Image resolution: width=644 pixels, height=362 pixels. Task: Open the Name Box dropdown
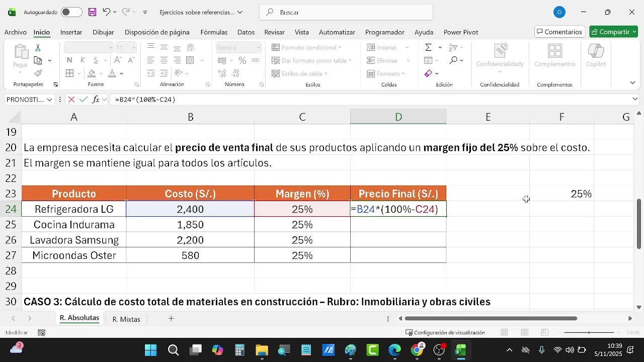(x=49, y=100)
